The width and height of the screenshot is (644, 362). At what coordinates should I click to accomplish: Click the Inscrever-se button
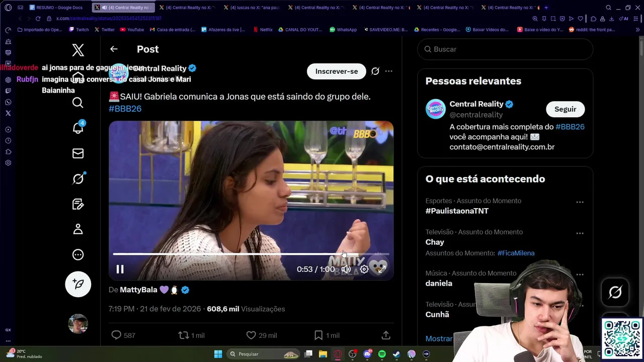pos(337,71)
